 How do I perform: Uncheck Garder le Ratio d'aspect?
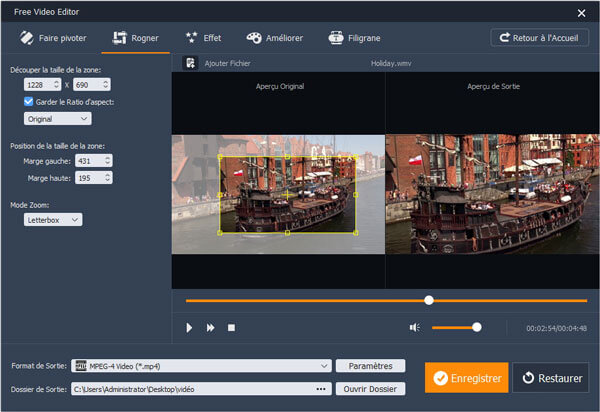click(x=28, y=101)
